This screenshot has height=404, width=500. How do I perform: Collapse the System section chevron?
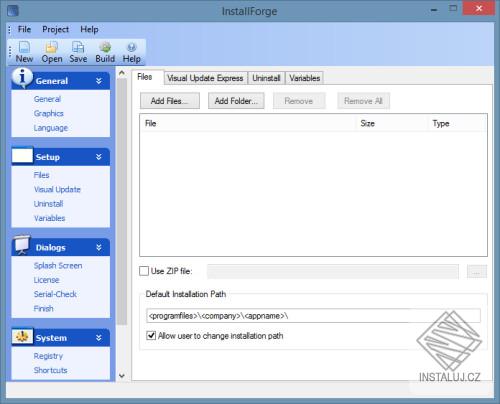tap(99, 338)
